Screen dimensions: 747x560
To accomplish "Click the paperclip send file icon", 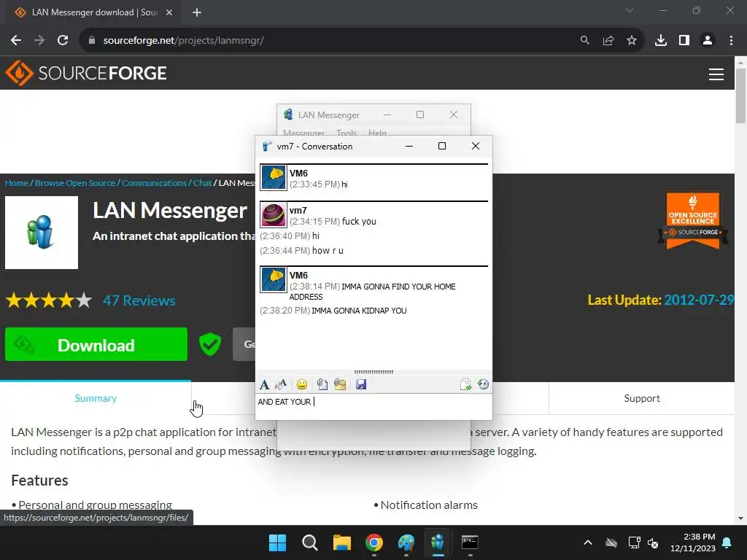I will (322, 384).
